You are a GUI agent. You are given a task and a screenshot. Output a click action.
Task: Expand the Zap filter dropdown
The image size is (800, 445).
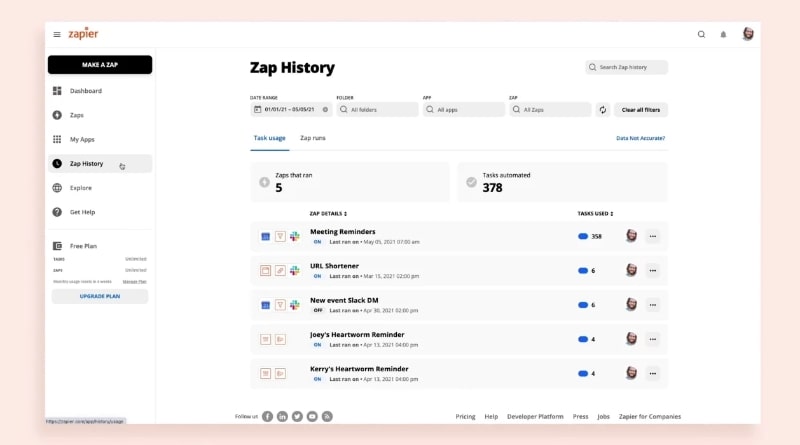tap(549, 109)
